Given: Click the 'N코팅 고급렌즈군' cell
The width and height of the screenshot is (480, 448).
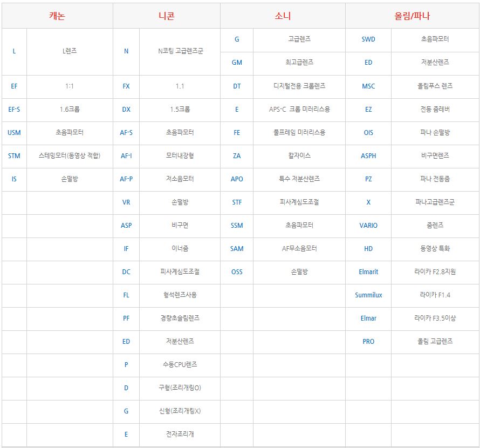Looking at the screenshot, I should (x=181, y=51).
